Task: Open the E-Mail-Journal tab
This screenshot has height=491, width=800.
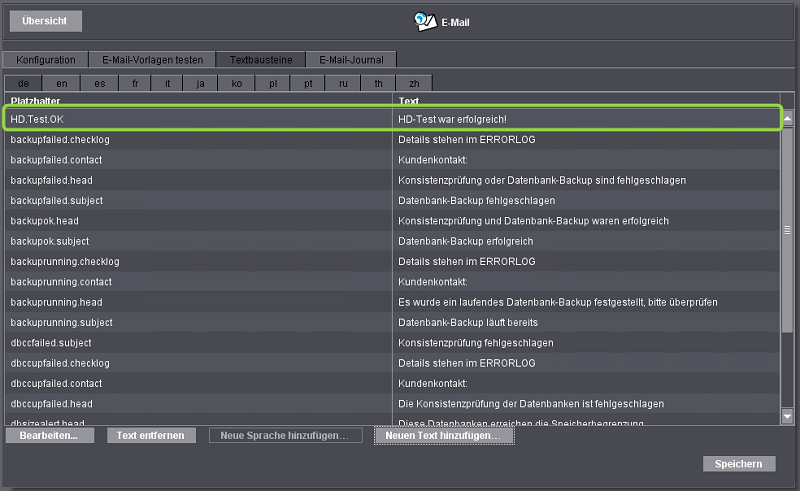Action: [x=351, y=60]
